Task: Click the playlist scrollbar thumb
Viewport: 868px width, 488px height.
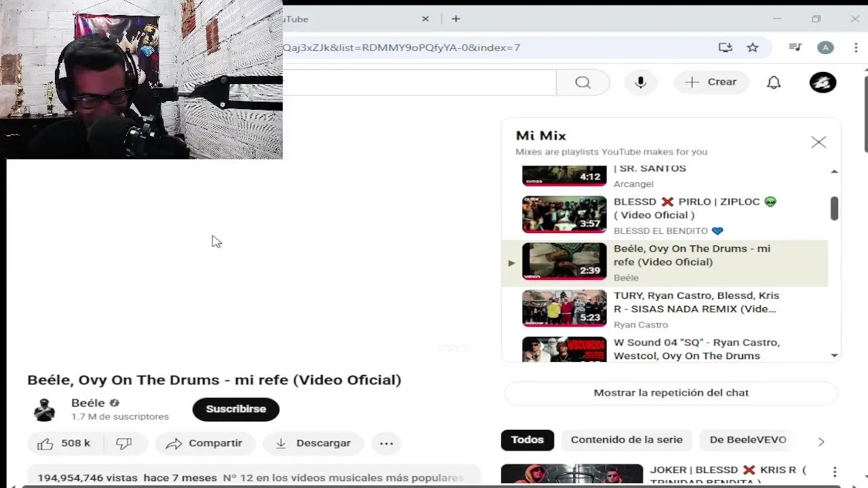Action: (x=834, y=208)
